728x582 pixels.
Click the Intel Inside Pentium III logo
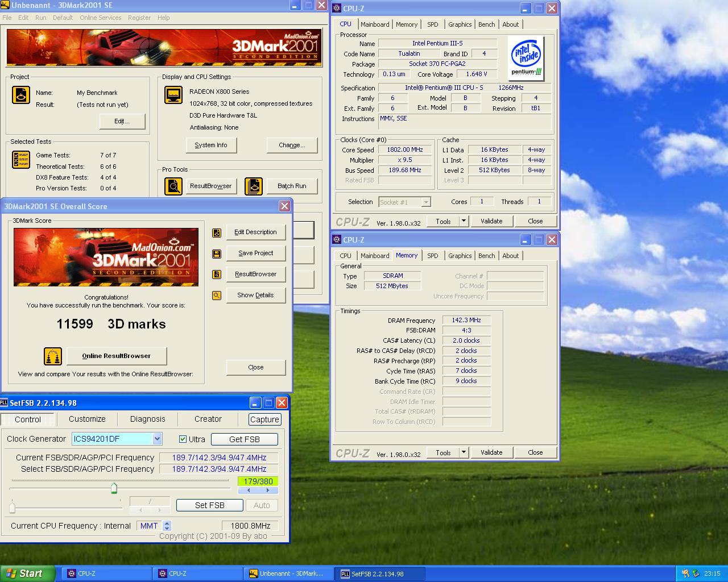[526, 59]
